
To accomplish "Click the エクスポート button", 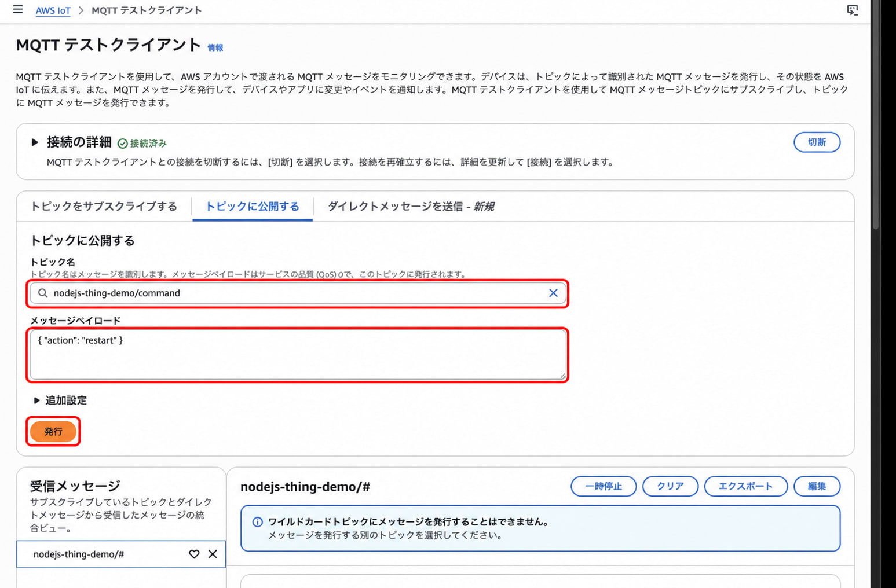I will pyautogui.click(x=745, y=486).
